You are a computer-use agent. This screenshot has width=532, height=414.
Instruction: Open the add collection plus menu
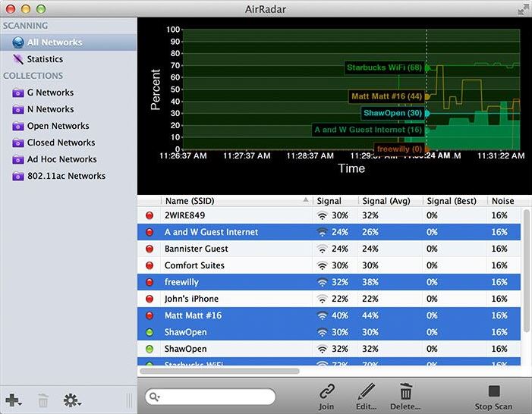pyautogui.click(x=14, y=400)
